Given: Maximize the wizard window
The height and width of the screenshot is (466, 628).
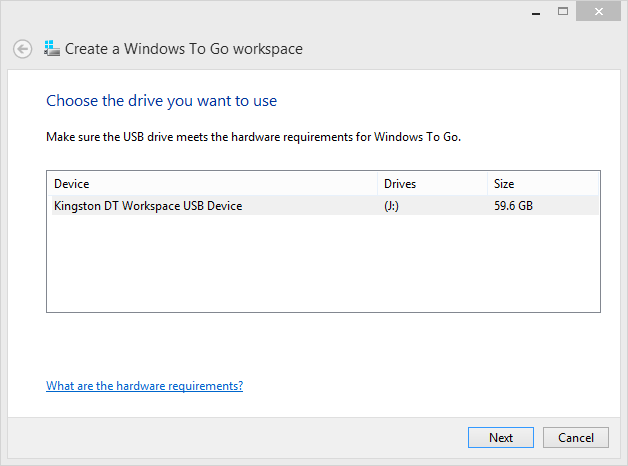Looking at the screenshot, I should click(563, 10).
